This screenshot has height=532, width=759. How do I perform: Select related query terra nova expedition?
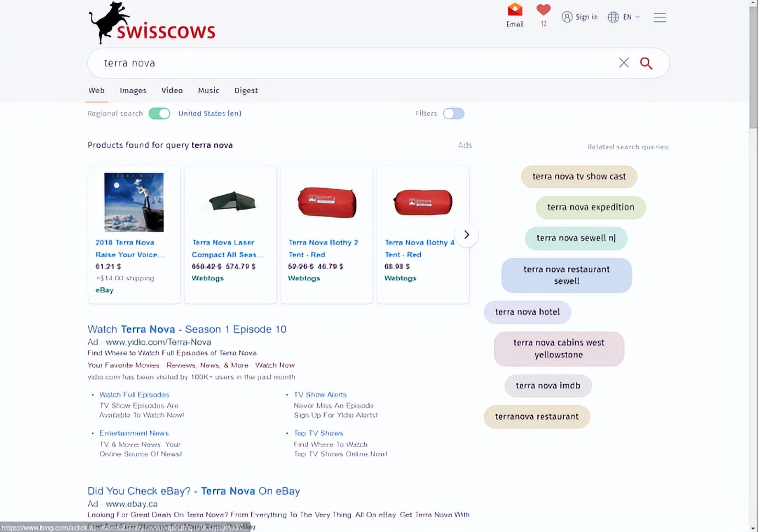click(591, 207)
